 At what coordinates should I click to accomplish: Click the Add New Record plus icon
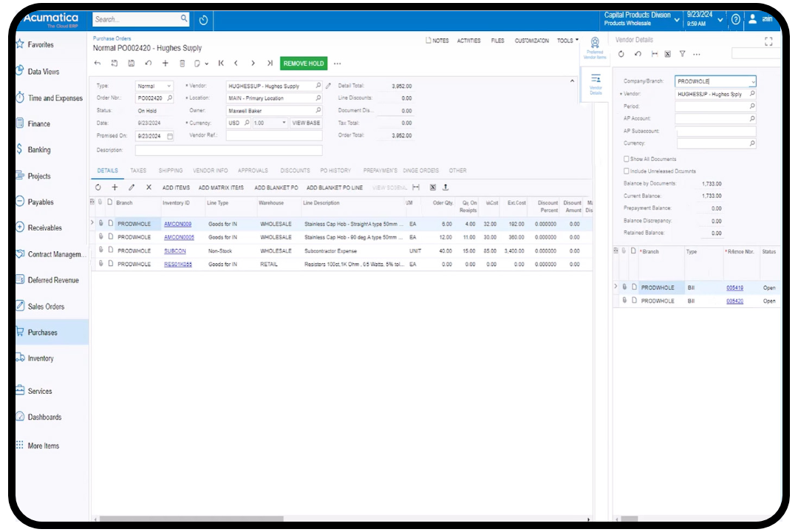pyautogui.click(x=166, y=64)
